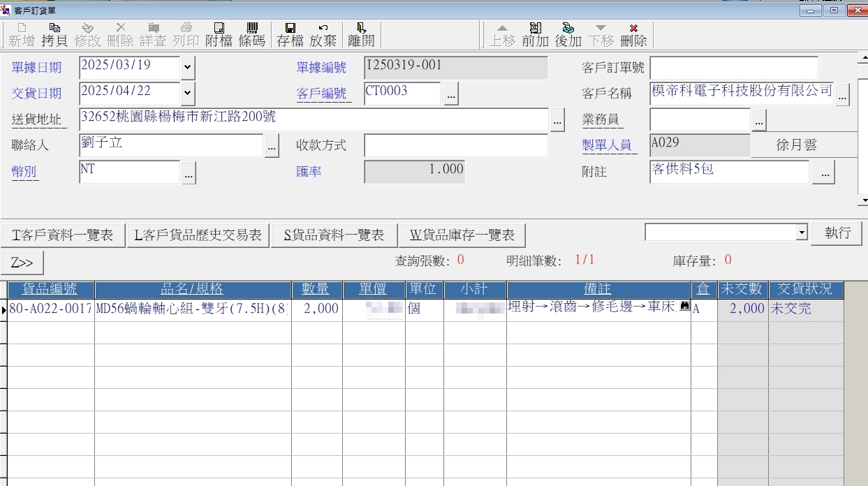Browse customer codes next to 客戶編號

(451, 94)
